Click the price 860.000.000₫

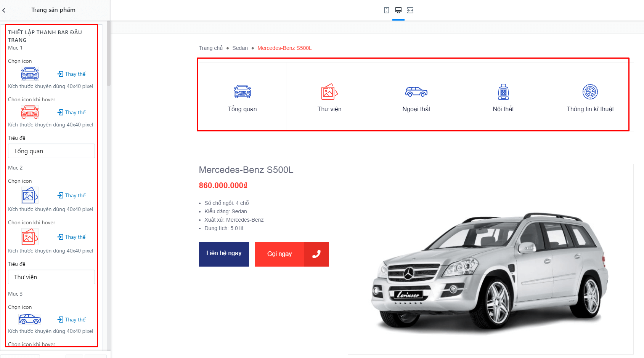click(223, 185)
